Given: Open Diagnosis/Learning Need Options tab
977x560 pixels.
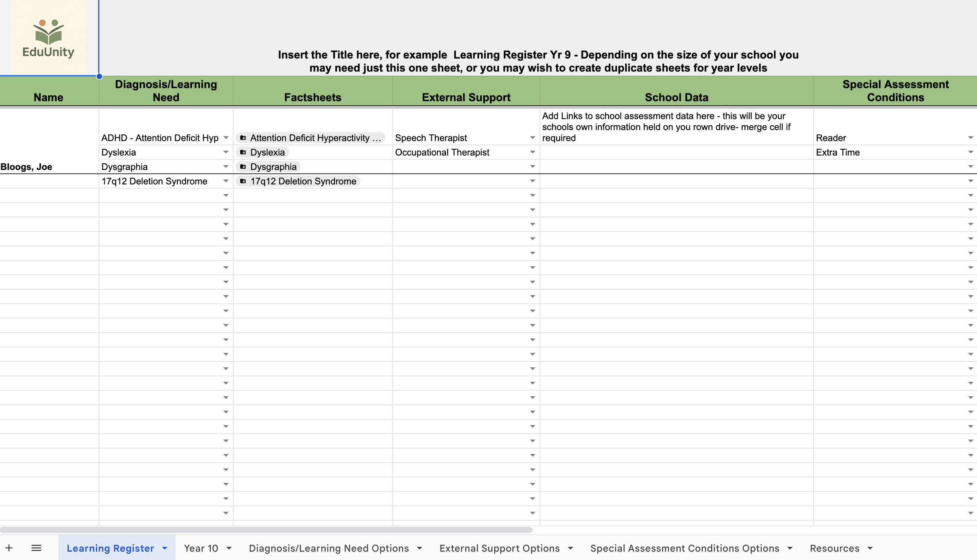Looking at the screenshot, I should tap(329, 548).
